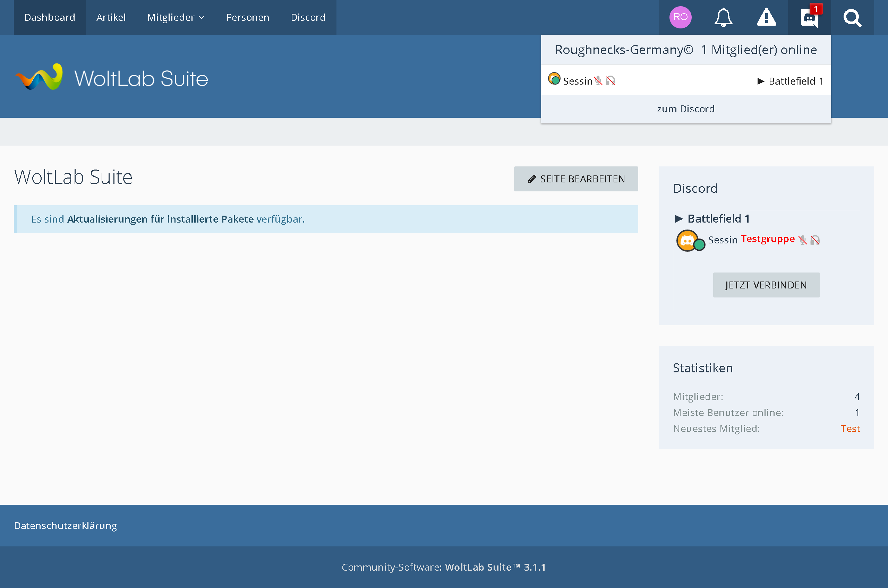Click the 1 Mitglied(er) online text

(x=759, y=50)
